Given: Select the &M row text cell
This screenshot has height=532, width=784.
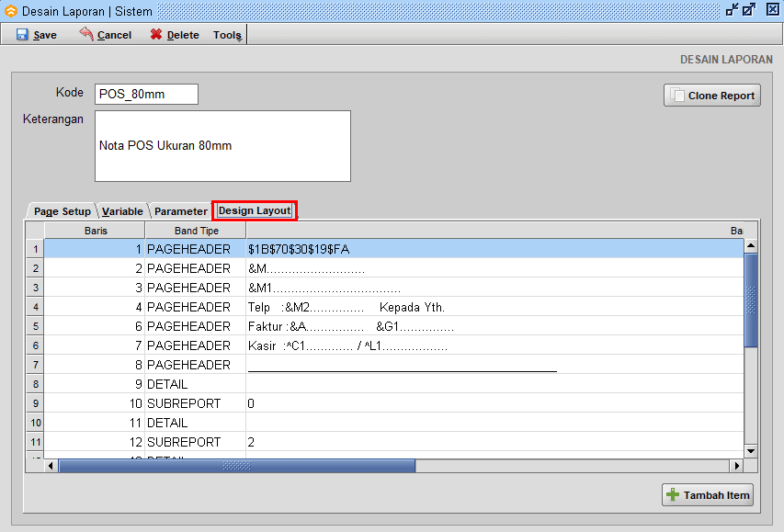Looking at the screenshot, I should pyautogui.click(x=494, y=268).
